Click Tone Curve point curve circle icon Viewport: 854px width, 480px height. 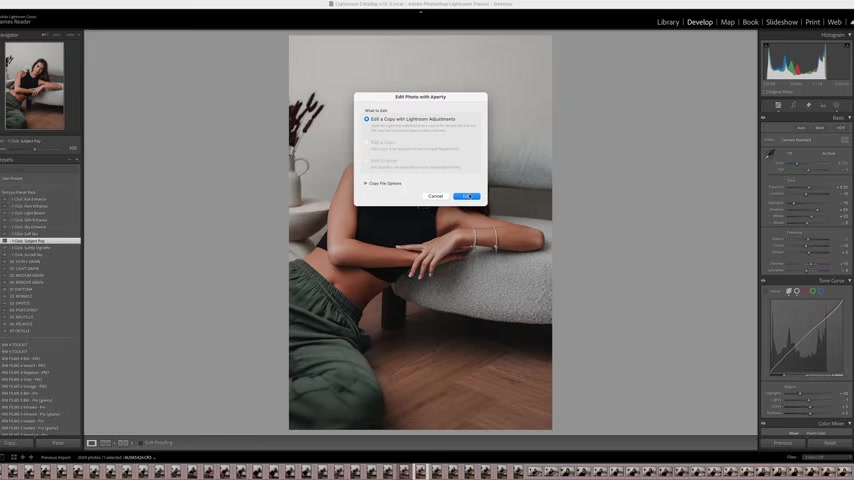(x=797, y=291)
